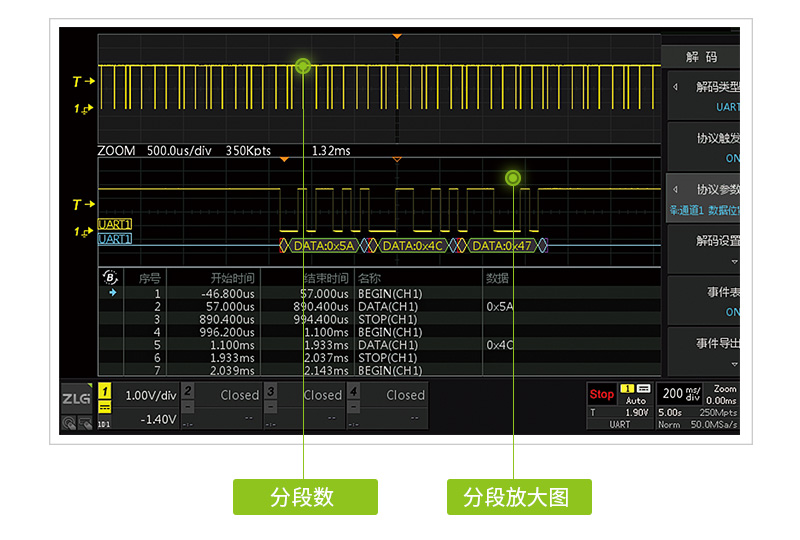Open 解码类型 UART selector

click(704, 96)
